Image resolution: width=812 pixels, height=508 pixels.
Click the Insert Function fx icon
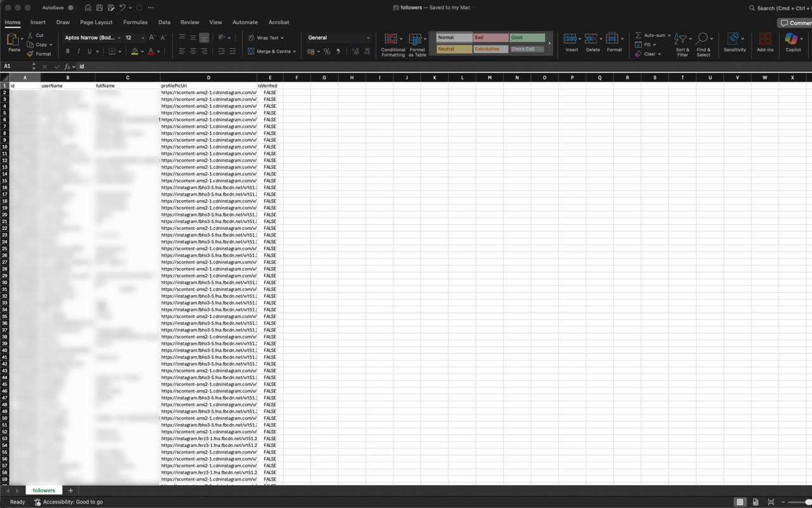click(x=67, y=66)
